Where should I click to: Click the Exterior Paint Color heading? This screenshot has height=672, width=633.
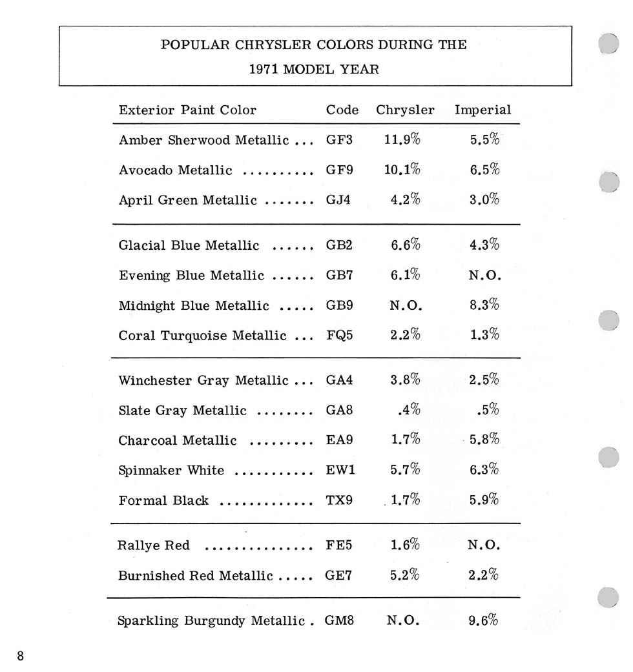coord(187,110)
